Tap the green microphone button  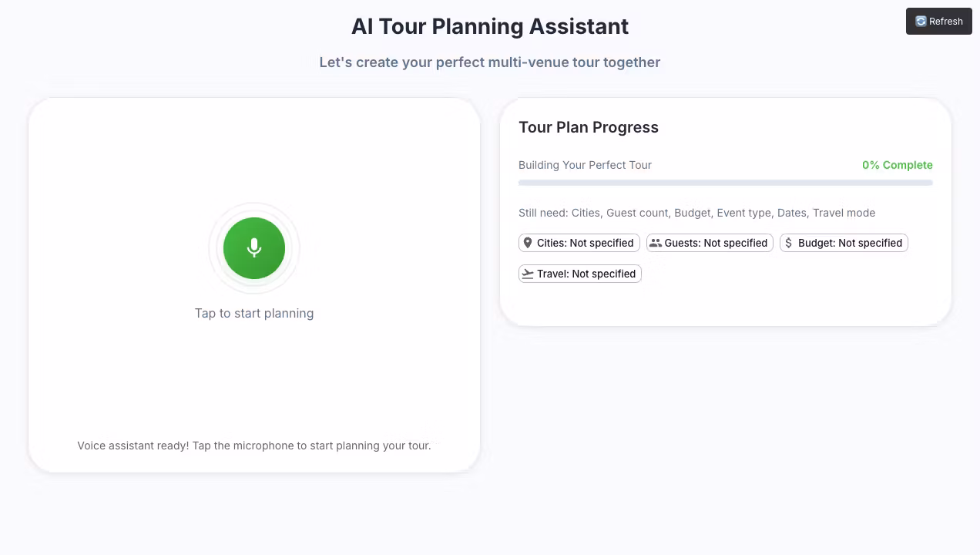(254, 248)
